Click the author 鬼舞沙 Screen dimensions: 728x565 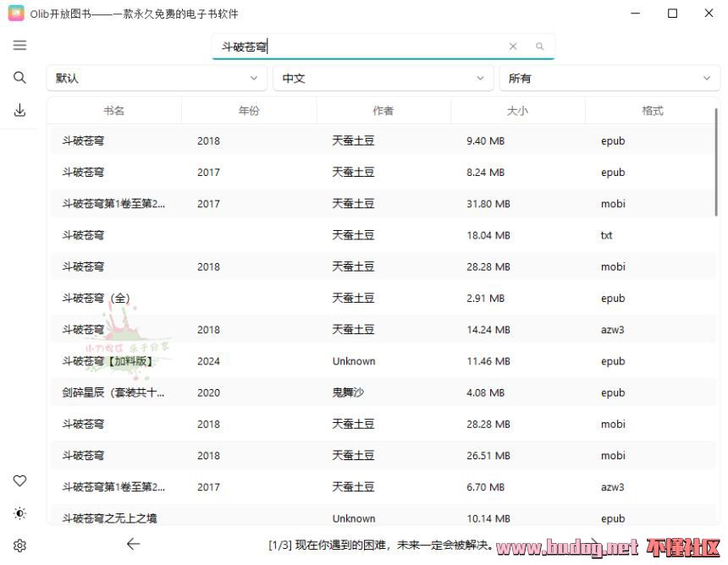[x=348, y=392]
